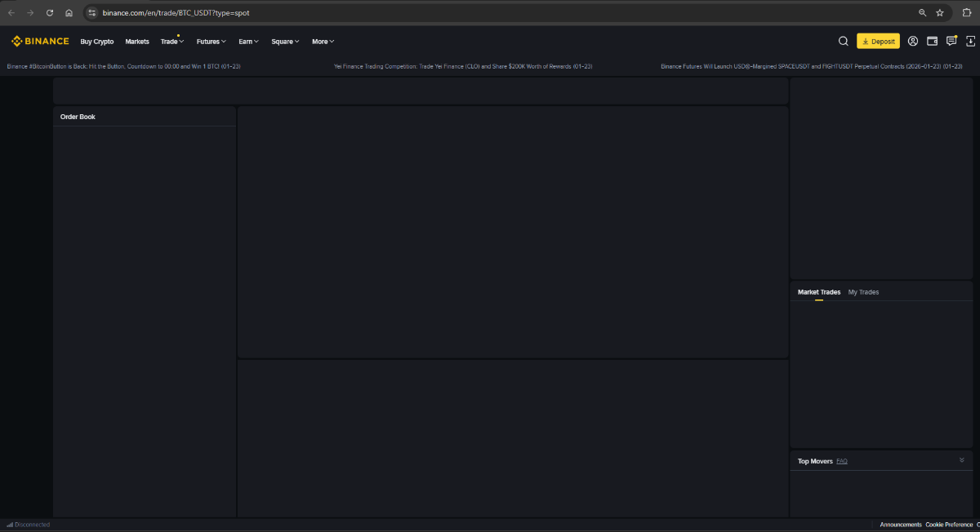Click the browser forward arrow
This screenshot has height=532, width=980.
[x=30, y=13]
